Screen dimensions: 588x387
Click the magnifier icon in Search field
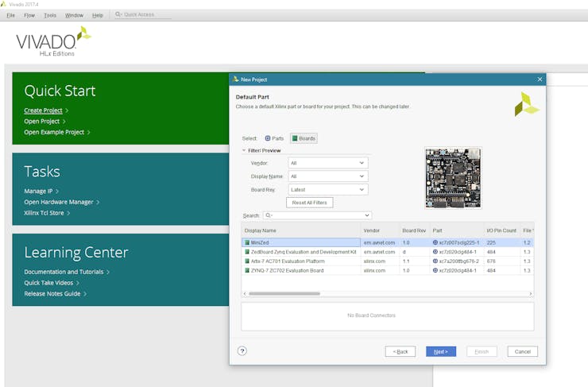[269, 215]
